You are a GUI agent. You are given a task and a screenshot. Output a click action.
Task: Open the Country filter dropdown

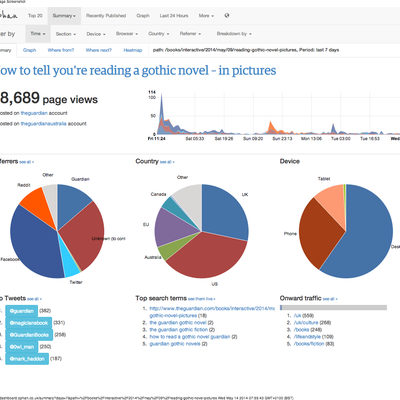tap(159, 34)
